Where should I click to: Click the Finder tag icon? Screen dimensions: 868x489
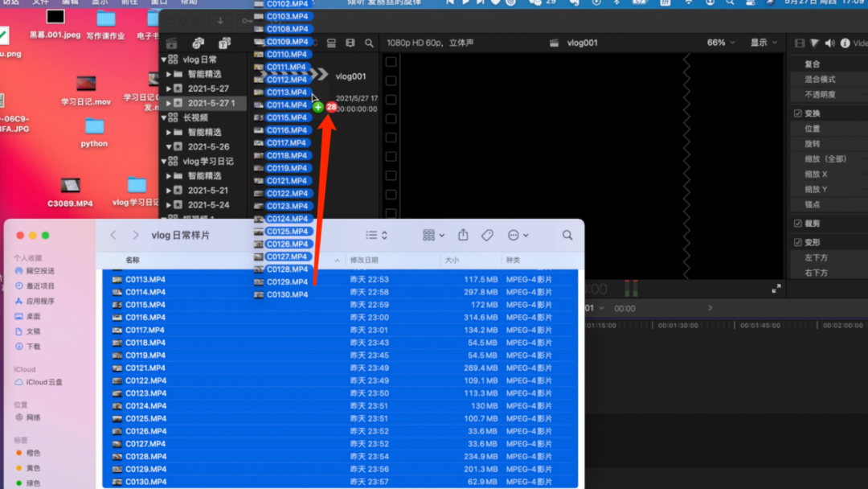click(487, 235)
